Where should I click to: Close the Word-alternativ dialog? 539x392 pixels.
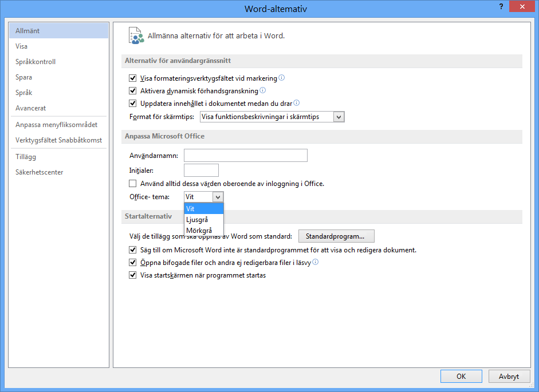pos(522,6)
